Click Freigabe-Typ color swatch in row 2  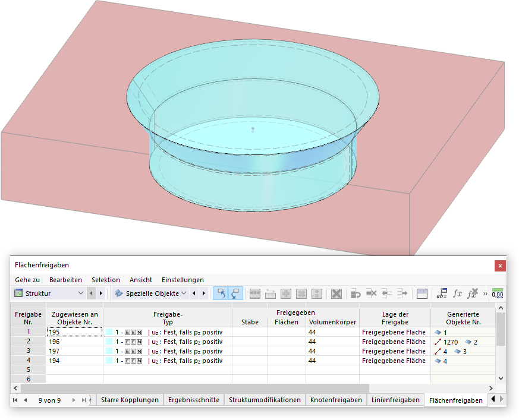pyautogui.click(x=109, y=342)
